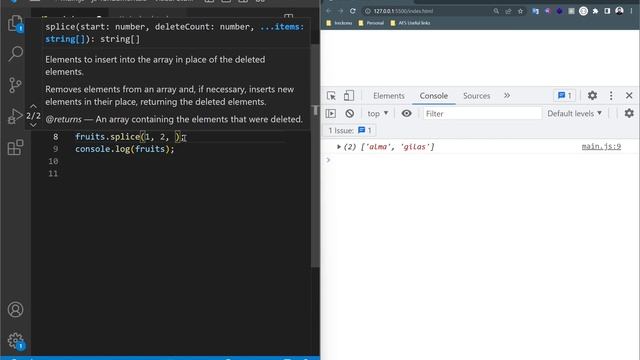Screen dimensions: 640x360
Task: Click line number 10 in the gutter
Action: pyautogui.click(x=53, y=161)
